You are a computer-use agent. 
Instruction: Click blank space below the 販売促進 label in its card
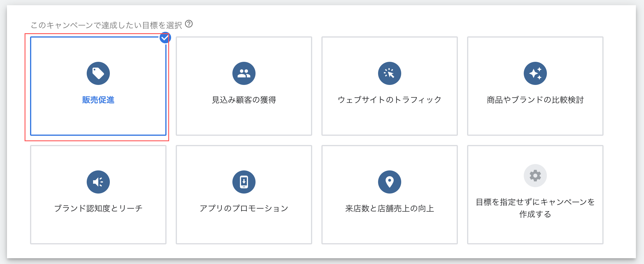98,121
